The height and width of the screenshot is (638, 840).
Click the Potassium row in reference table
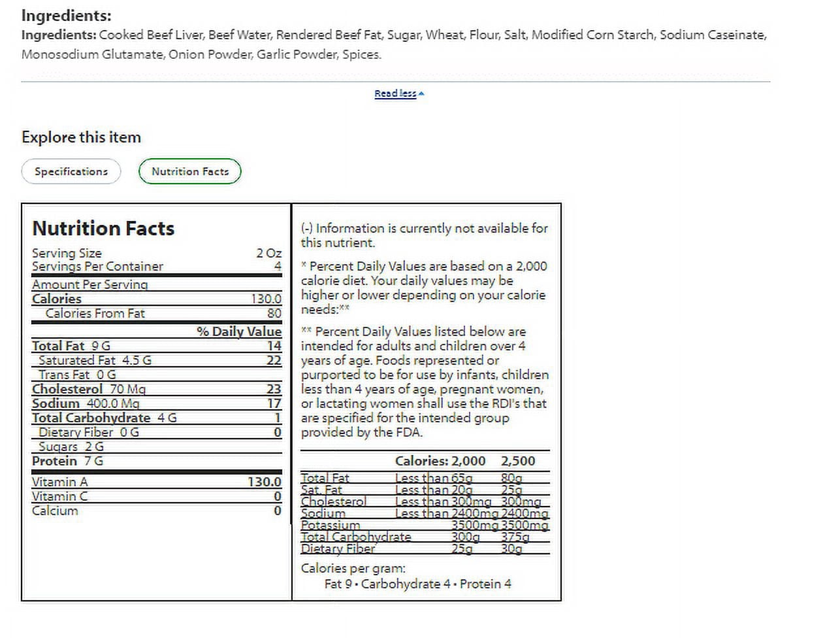coord(425,525)
